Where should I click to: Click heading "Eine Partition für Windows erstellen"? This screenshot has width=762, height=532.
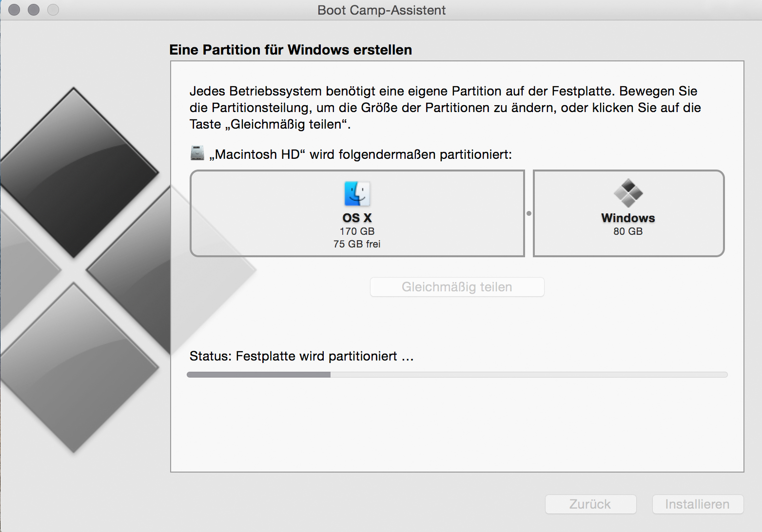[291, 50]
